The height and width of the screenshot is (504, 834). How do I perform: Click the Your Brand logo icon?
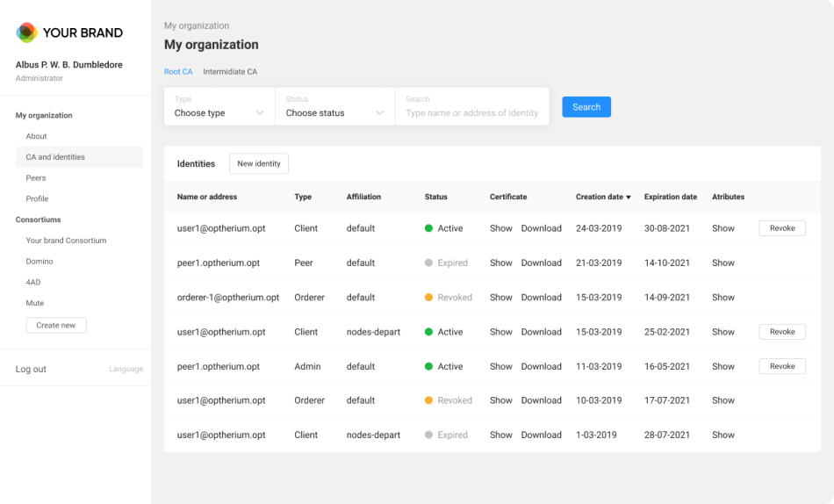[x=27, y=32]
